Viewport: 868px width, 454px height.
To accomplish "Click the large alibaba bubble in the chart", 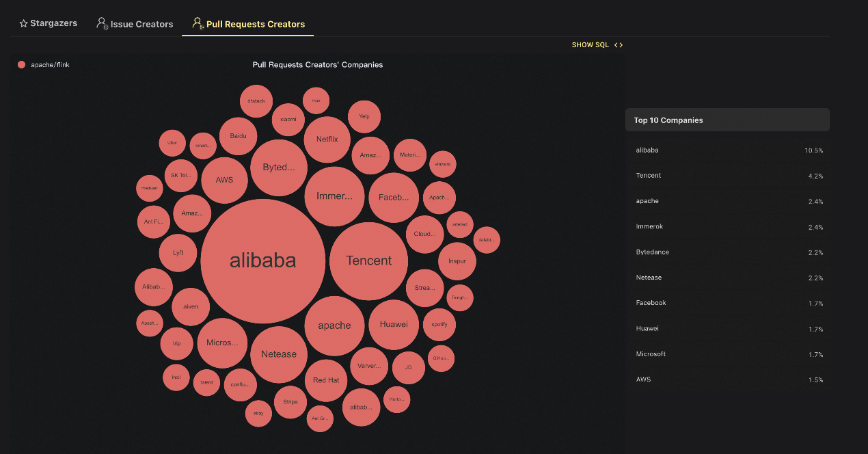I will coord(263,261).
